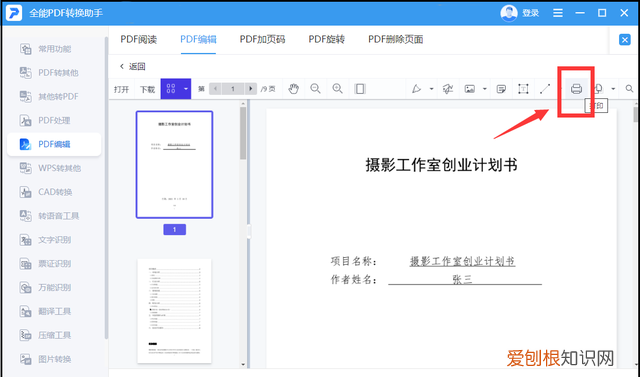Click the search magnifier in toolbar
Viewport: 640px width, 377px height.
point(629,89)
